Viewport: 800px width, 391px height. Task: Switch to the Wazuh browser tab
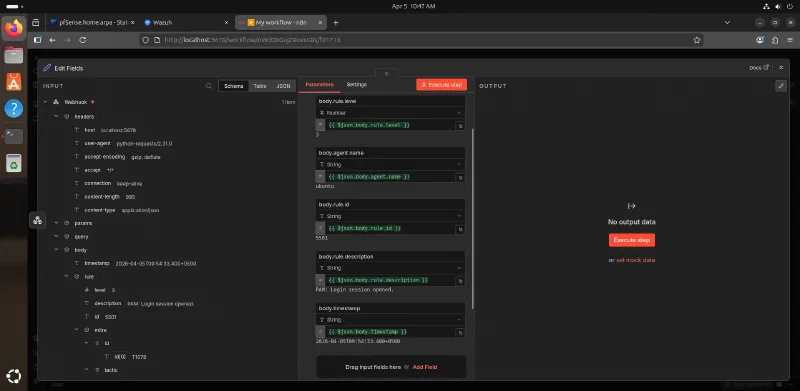click(186, 22)
